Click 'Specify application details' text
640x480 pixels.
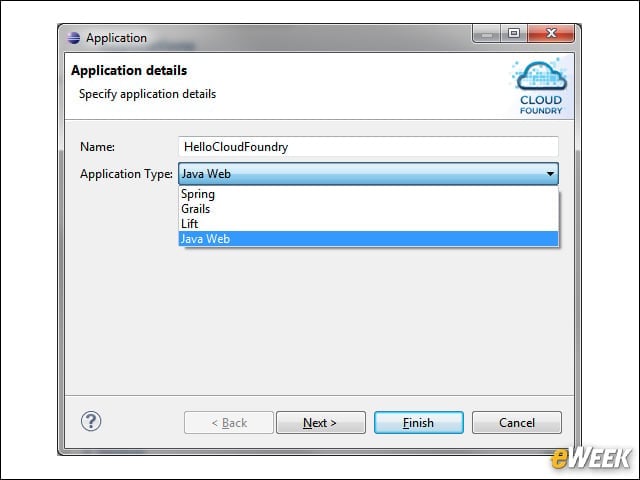coord(147,94)
